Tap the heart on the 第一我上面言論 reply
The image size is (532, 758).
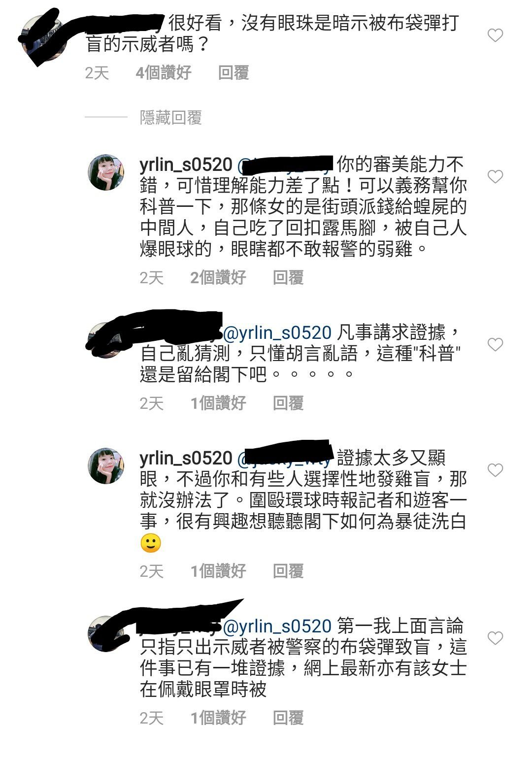tap(495, 638)
